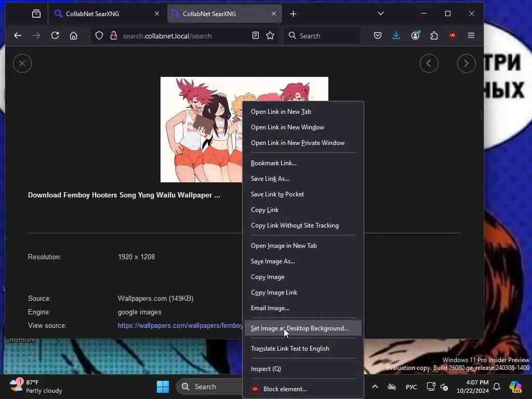The height and width of the screenshot is (399, 532).
Task: Open Firefox account menu
Action: pyautogui.click(x=415, y=36)
